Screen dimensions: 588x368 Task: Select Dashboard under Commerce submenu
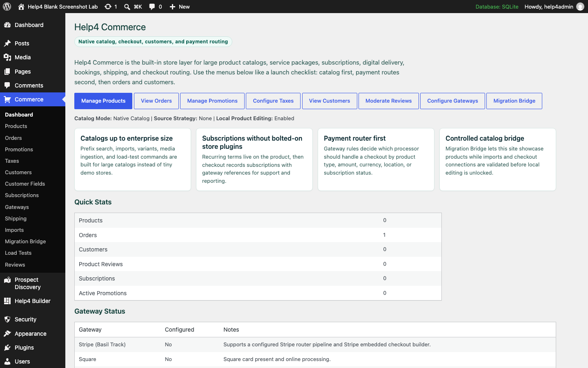pyautogui.click(x=19, y=115)
